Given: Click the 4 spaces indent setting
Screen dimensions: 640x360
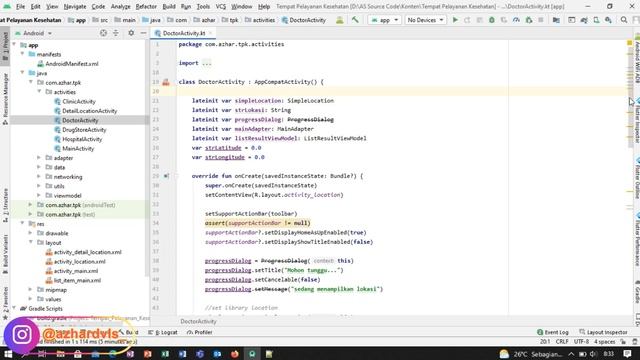Looking at the screenshot, I should (x=604, y=342).
